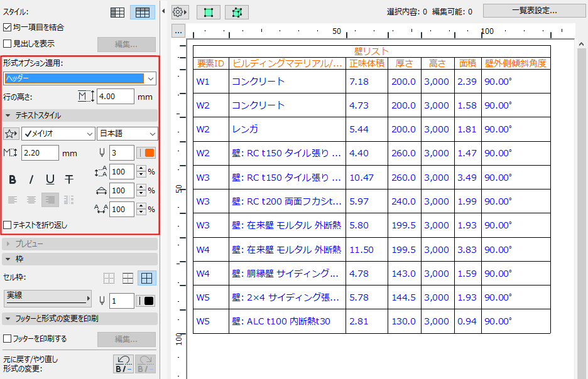Open the favorites star flyout

pos(11,134)
